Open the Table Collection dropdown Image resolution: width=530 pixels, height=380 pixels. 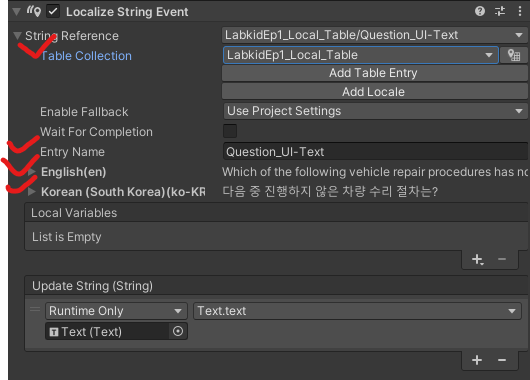point(361,55)
